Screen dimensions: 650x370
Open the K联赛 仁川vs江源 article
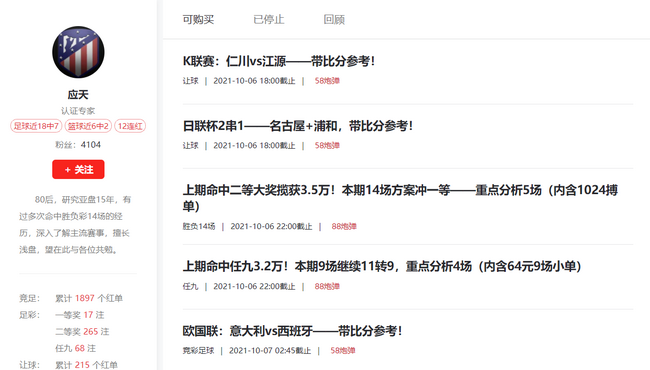[x=279, y=61]
